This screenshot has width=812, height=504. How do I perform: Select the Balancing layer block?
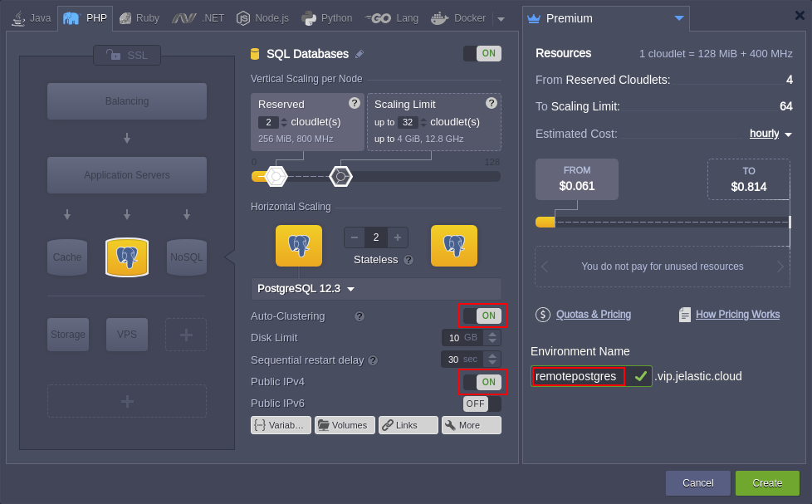[127, 101]
